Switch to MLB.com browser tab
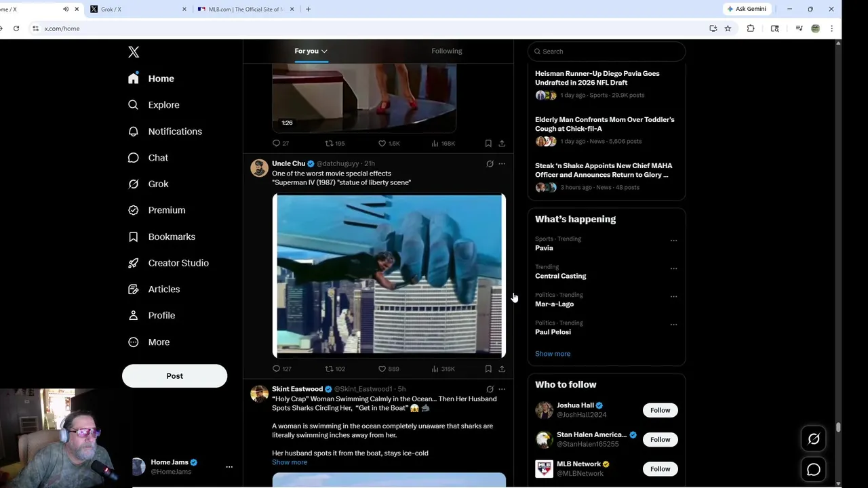Screen dimensions: 868x488 tap(246, 9)
